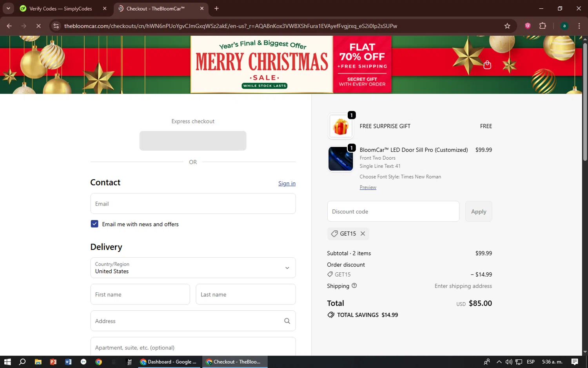Click the ESP language indicator
The height and width of the screenshot is (368, 588).
coord(531,362)
